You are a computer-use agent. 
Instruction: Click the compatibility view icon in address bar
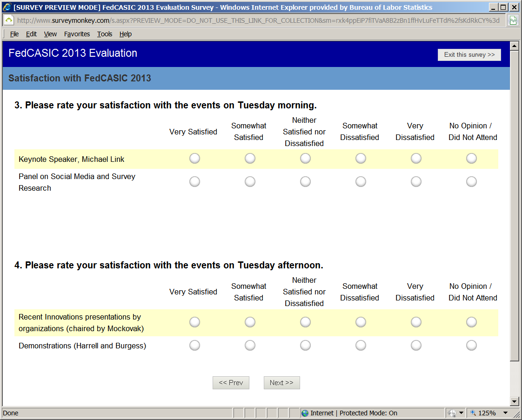click(513, 20)
